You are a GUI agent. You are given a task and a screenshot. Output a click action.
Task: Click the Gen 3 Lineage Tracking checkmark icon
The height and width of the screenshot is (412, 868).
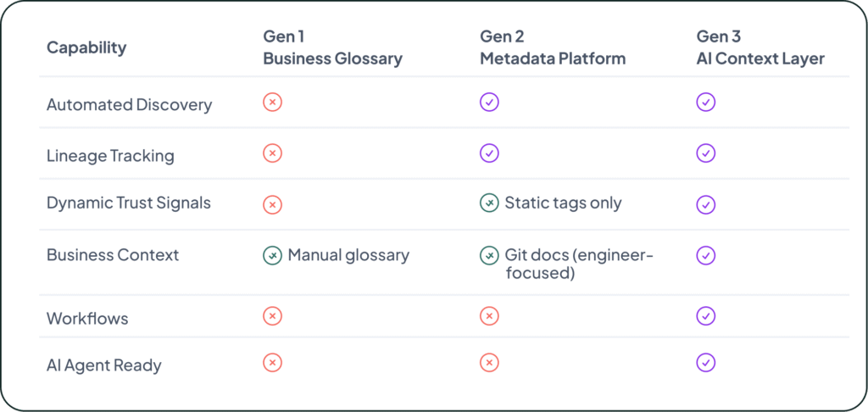pos(705,153)
